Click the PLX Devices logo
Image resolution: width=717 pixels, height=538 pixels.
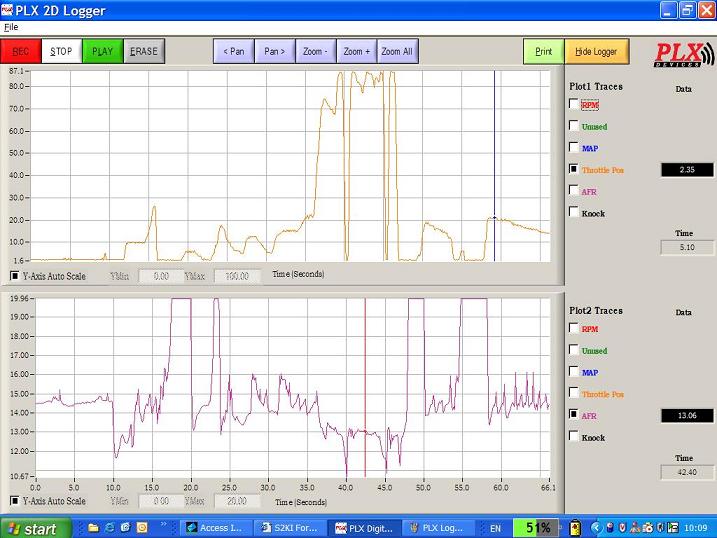[684, 54]
